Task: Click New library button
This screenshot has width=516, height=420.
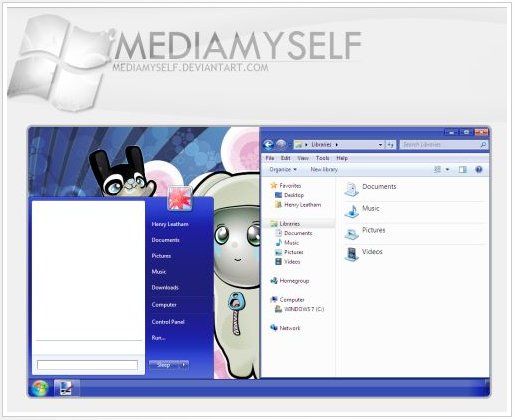Action: [324, 170]
